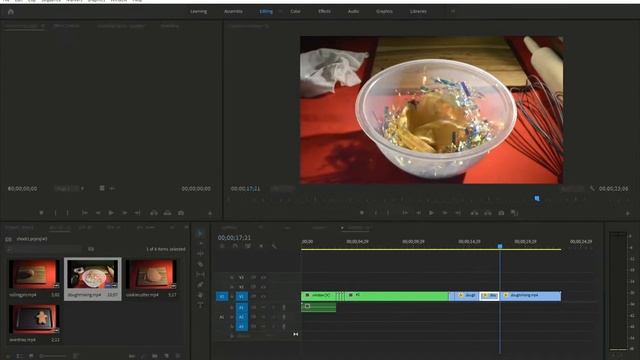Adjust Project panel thumbnail zoom slider
Image resolution: width=640 pixels, height=360 pixels.
coord(53,356)
